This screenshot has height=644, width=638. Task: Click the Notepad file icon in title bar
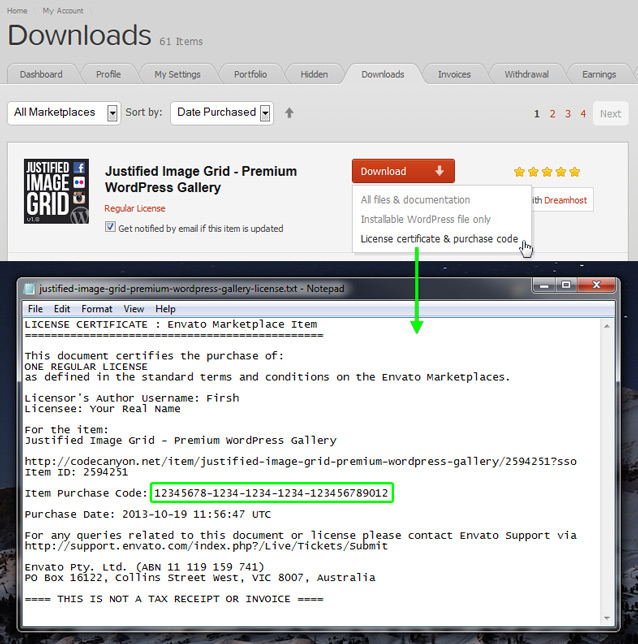coord(30,288)
